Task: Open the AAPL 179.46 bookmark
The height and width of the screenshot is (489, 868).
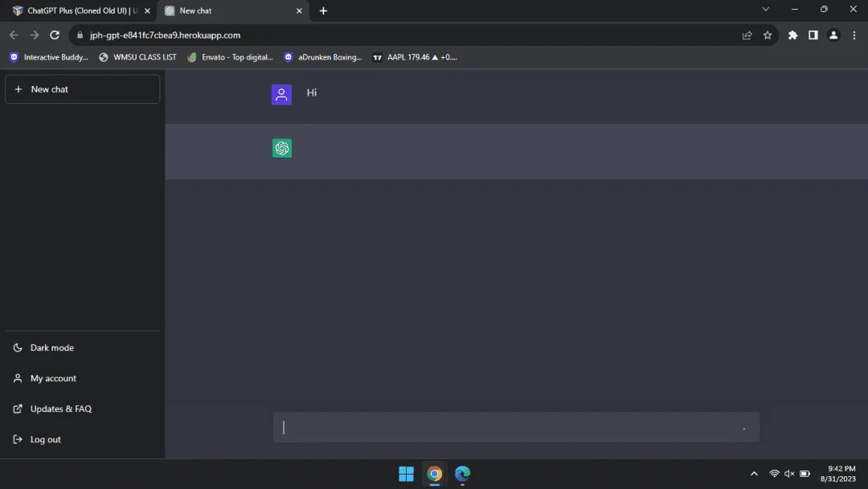Action: point(416,57)
